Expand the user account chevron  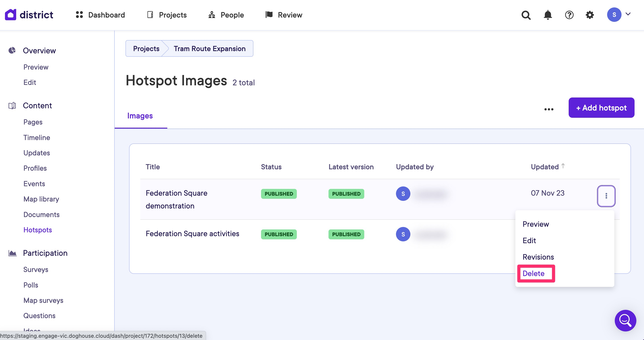[628, 14]
